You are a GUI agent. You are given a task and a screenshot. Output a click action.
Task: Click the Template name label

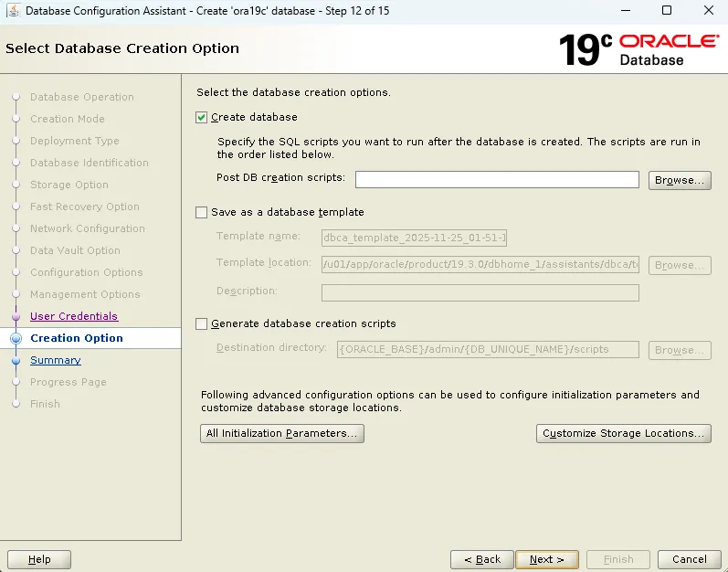(258, 237)
